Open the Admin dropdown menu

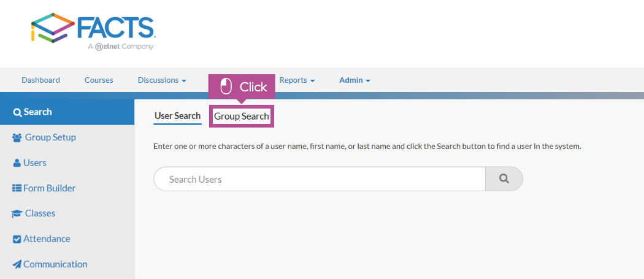(x=355, y=80)
